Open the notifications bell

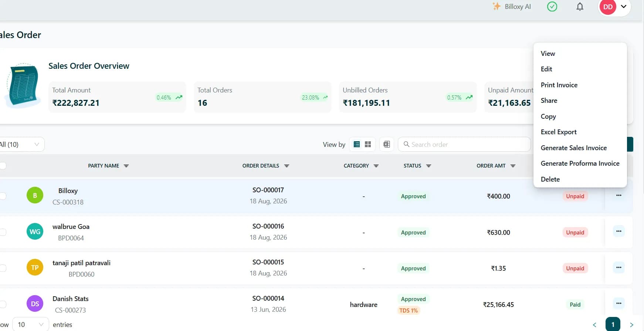(580, 7)
